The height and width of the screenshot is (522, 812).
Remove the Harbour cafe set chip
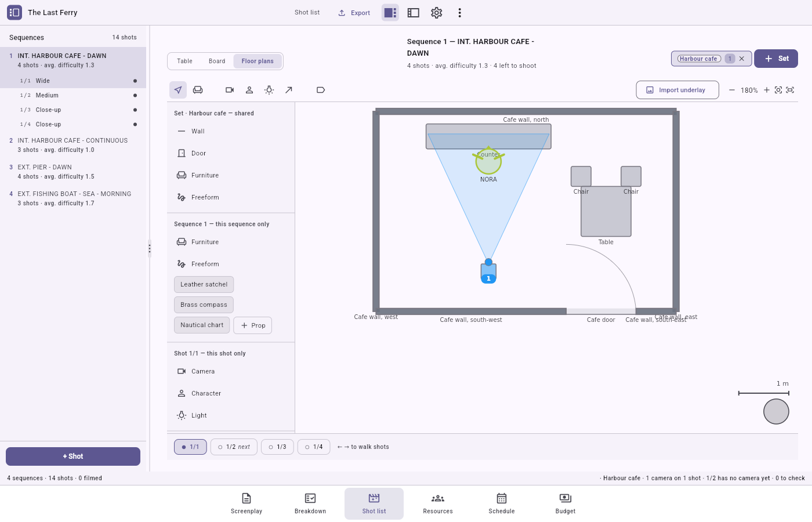(742, 59)
